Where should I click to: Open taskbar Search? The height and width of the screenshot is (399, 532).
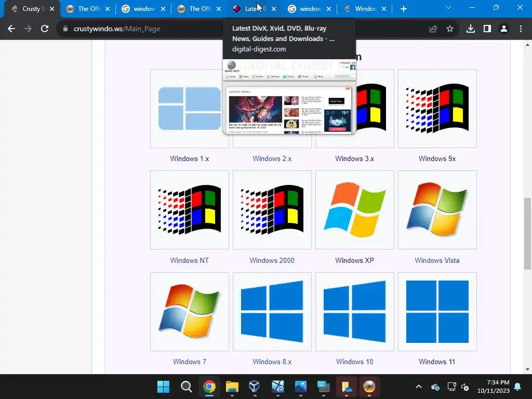click(186, 387)
